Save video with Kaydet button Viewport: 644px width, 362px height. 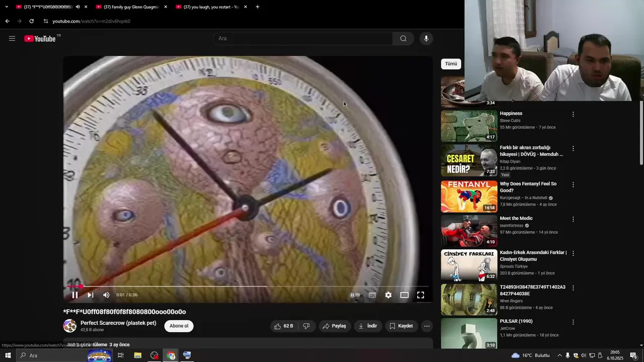coord(401,326)
